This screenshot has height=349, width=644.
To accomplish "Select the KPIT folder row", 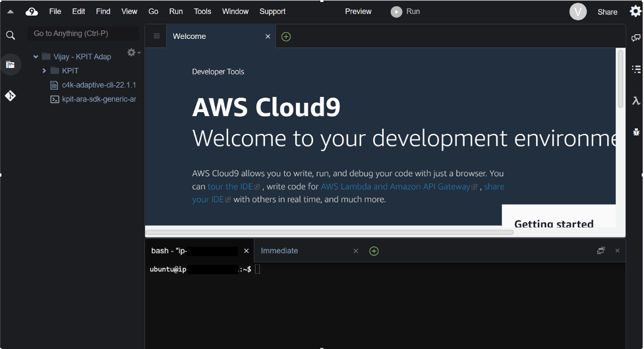I will tap(70, 71).
